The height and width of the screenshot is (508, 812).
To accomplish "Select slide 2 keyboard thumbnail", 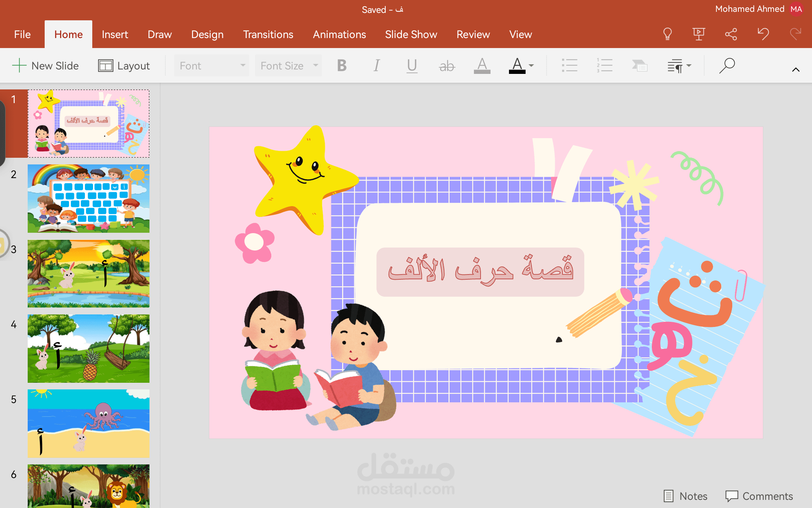I will [89, 198].
